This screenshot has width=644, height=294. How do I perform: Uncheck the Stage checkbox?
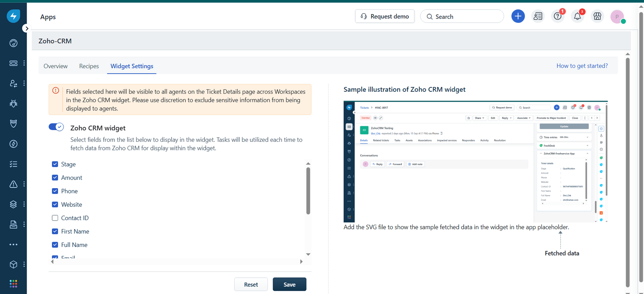click(55, 164)
